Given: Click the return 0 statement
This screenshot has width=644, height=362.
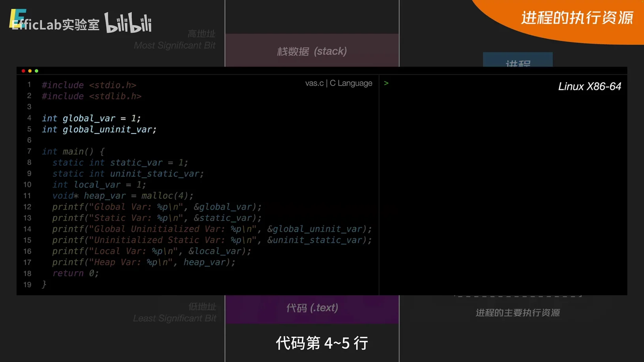Looking at the screenshot, I should coord(75,273).
